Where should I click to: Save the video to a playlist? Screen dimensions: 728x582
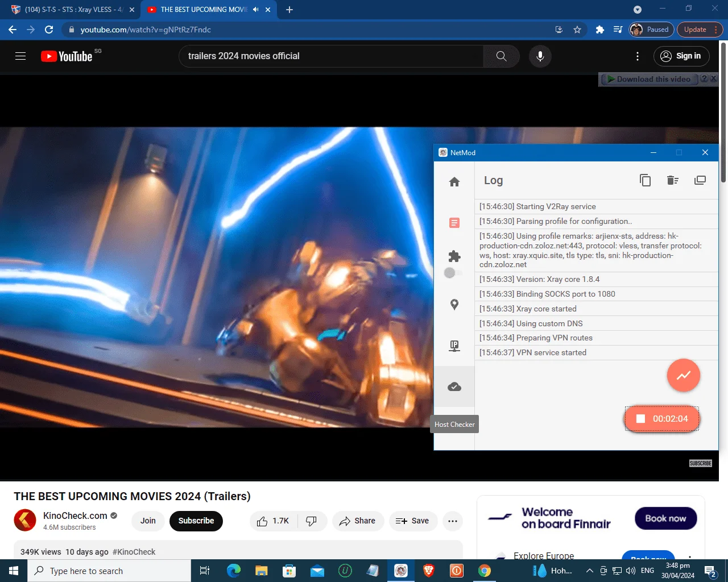pyautogui.click(x=413, y=521)
